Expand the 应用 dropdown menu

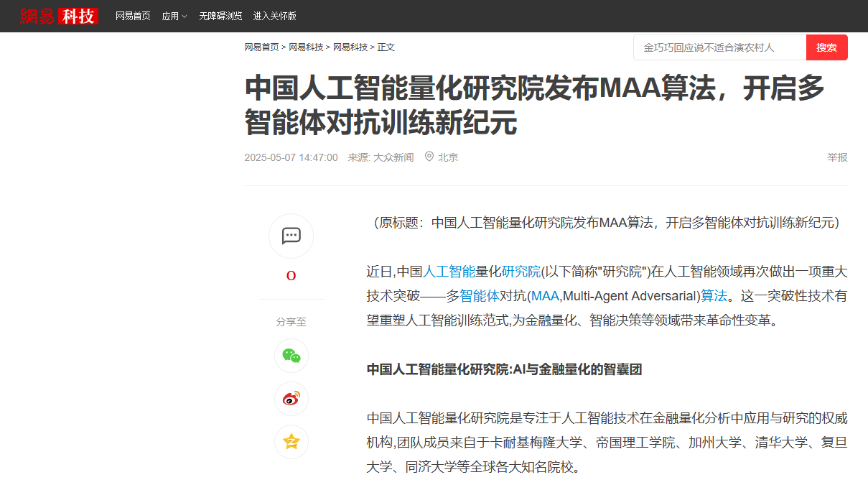click(x=174, y=15)
